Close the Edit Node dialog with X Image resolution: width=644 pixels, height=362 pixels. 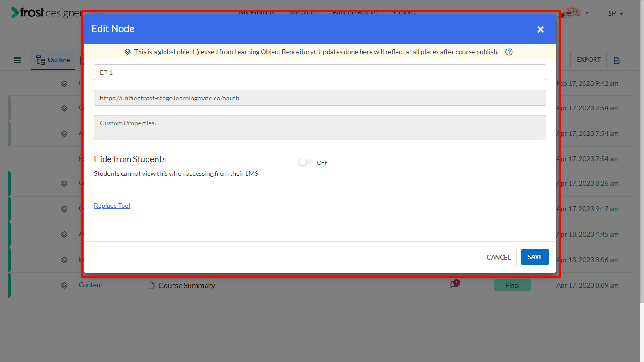[x=540, y=29]
